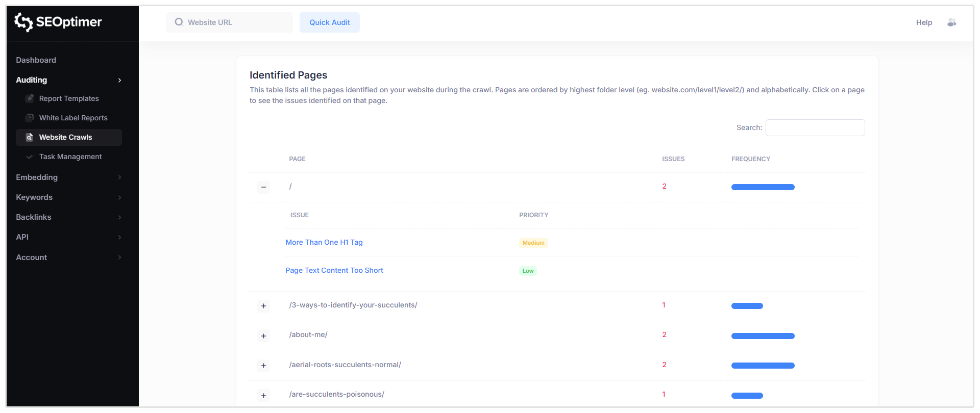Expand the /3-ways-to-identify-your-succulents/ row
Screen dimensions: 980x413
263,306
